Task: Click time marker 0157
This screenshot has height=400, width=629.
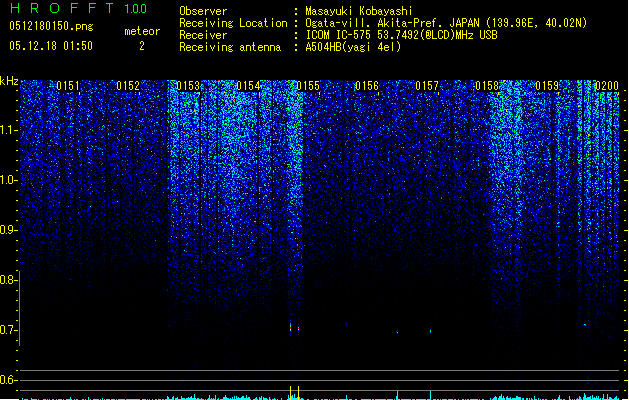Action: click(x=427, y=86)
